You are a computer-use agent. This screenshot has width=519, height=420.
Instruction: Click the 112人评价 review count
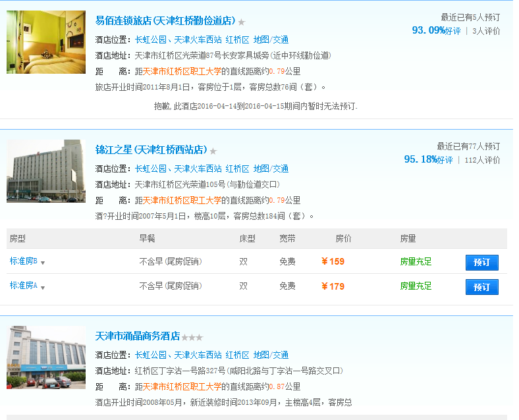coord(483,160)
